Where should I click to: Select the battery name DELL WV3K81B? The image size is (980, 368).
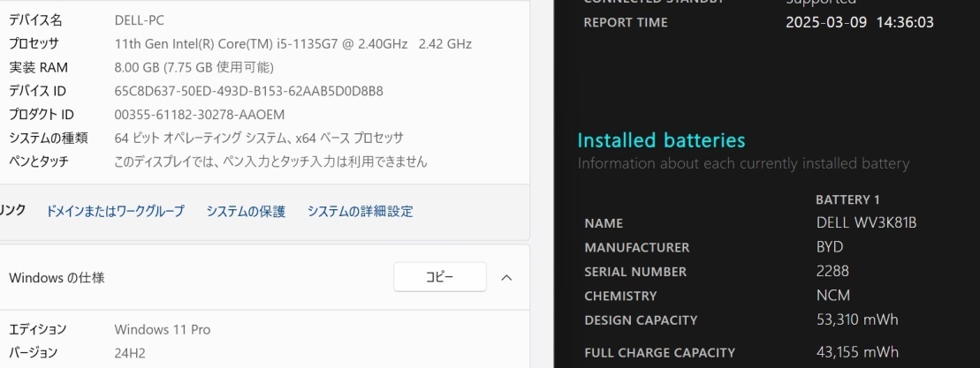(x=866, y=222)
